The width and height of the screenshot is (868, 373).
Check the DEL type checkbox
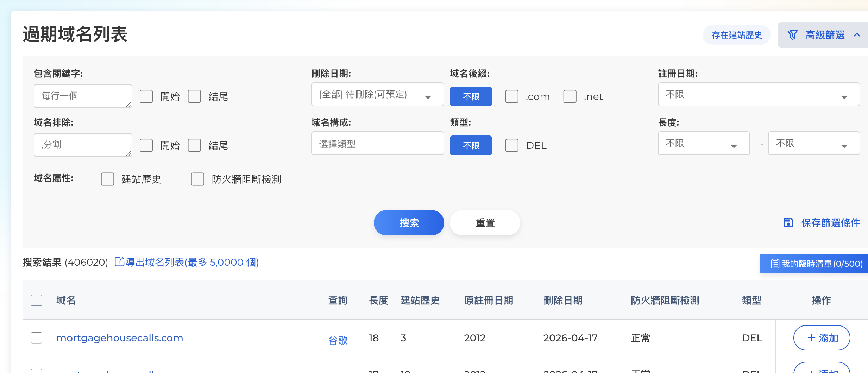(511, 145)
